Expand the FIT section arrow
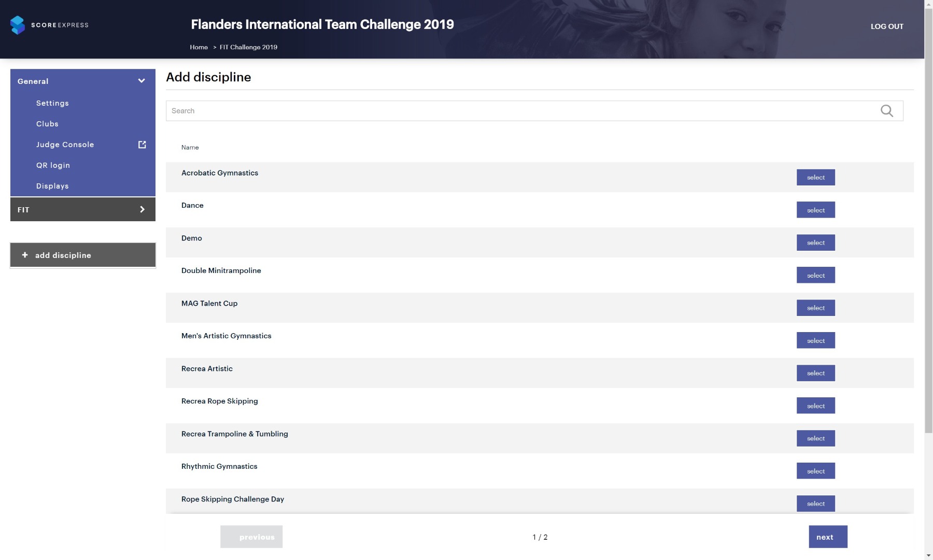 pyautogui.click(x=142, y=209)
